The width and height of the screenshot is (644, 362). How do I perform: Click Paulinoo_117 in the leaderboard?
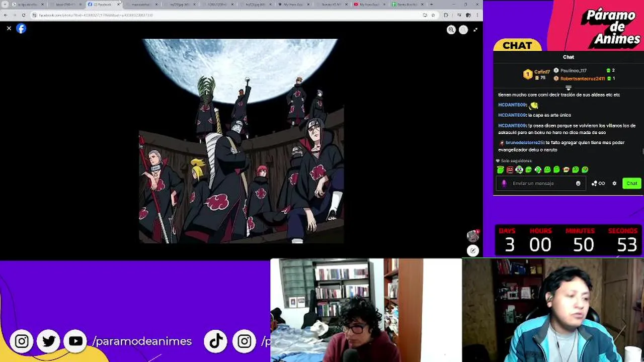(x=574, y=71)
